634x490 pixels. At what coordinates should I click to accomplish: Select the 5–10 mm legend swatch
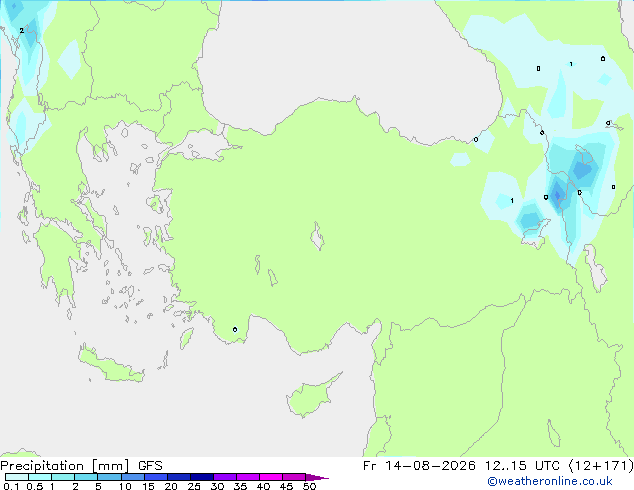pos(109,477)
